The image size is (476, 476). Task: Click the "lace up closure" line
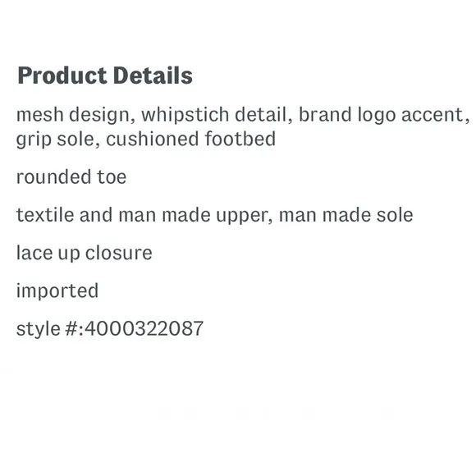84,254
